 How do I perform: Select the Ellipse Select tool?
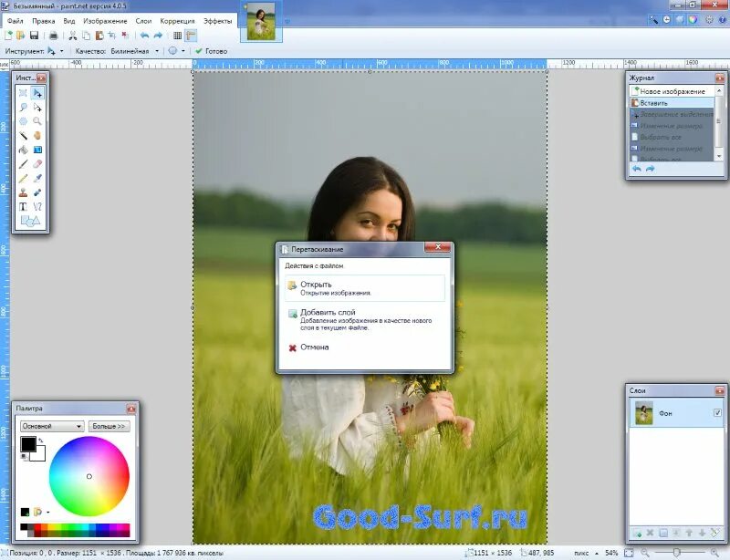(x=23, y=121)
